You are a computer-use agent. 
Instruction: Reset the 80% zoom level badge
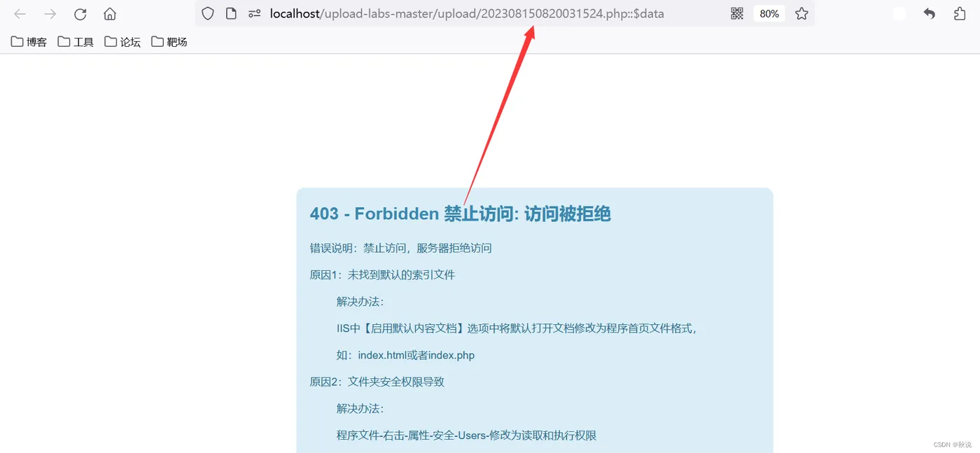pos(769,13)
